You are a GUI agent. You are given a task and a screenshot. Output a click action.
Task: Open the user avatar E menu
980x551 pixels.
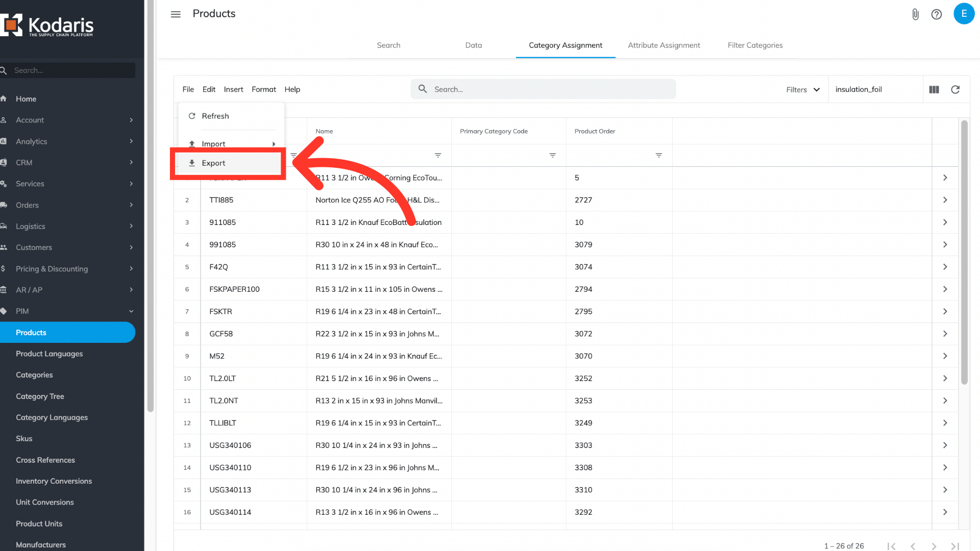[964, 14]
